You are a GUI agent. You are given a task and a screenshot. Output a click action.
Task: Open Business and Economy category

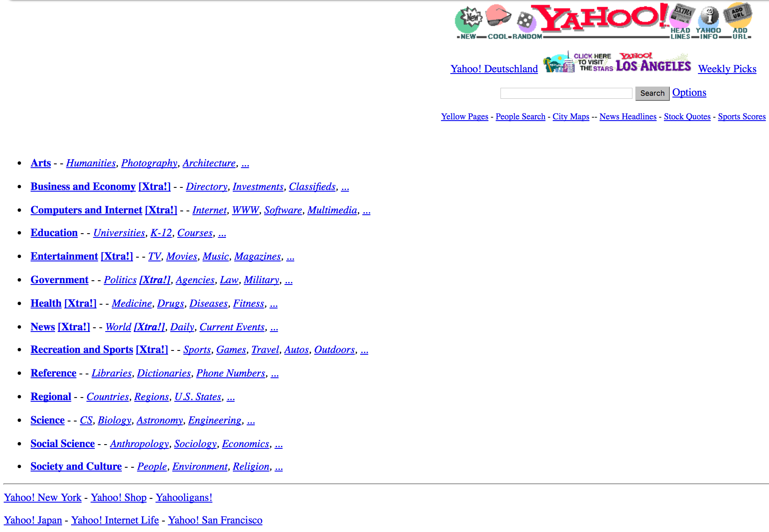point(83,187)
